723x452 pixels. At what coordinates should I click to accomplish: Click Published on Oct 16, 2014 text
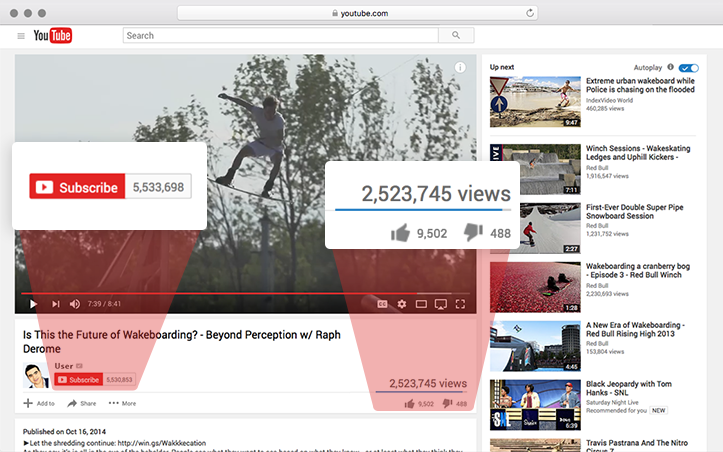tap(64, 432)
